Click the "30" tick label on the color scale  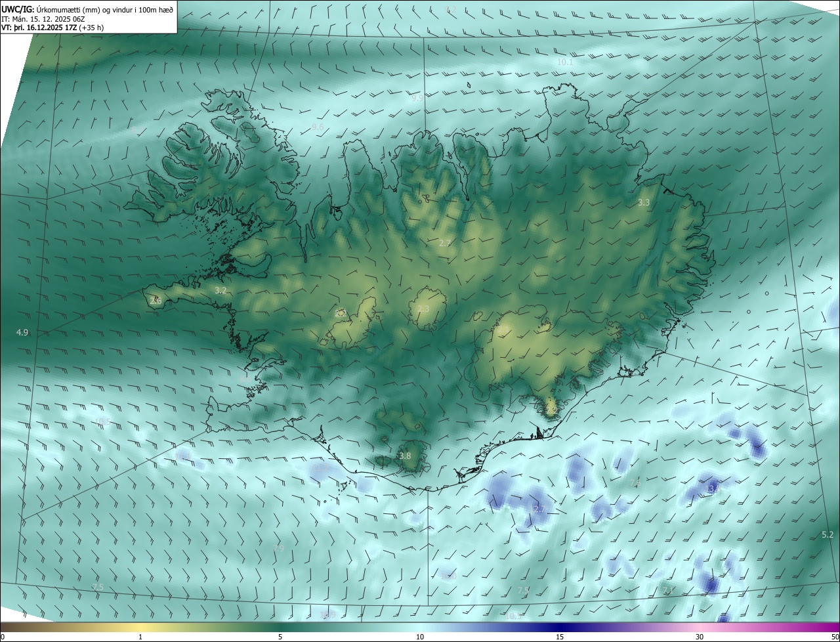[x=700, y=637]
